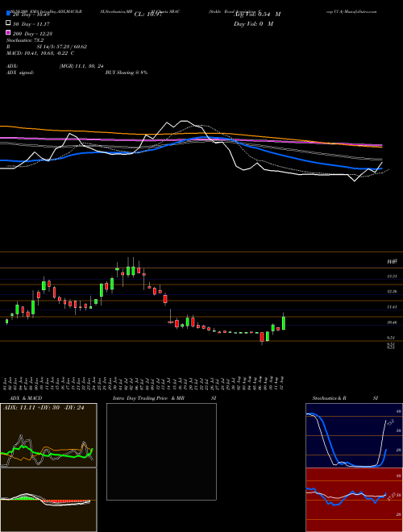Click the 'BUY Slowing @ 8%' signal text
This screenshot has width=403, height=532.
127,73
